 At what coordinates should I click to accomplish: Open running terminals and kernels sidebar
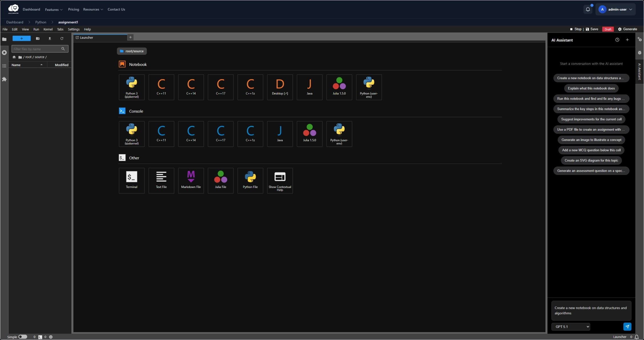click(4, 52)
